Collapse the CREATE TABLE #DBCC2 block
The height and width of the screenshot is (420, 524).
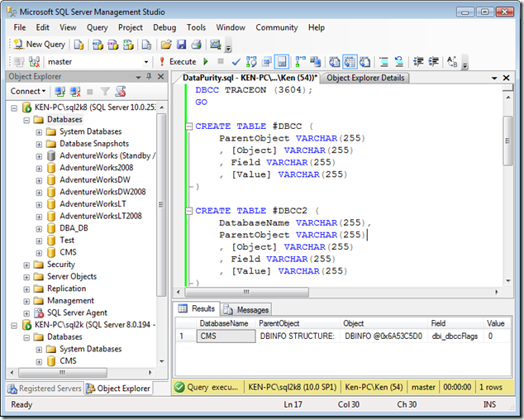[x=188, y=211]
